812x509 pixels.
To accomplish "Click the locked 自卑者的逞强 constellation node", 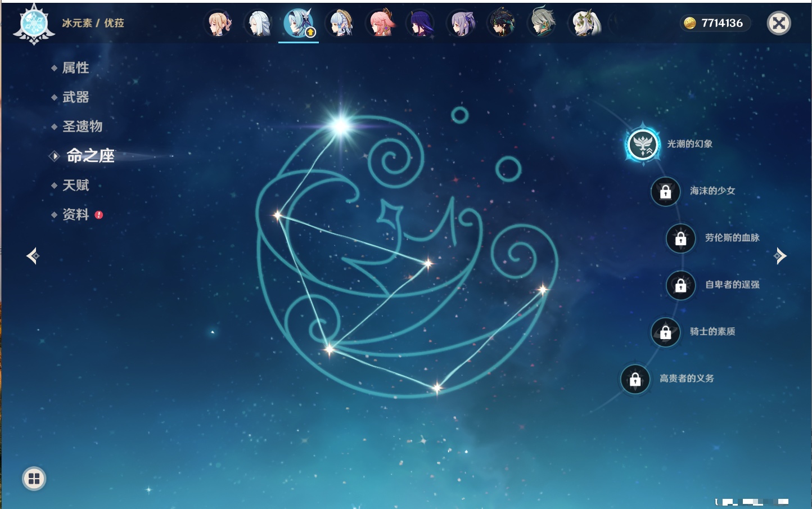I will [x=681, y=285].
